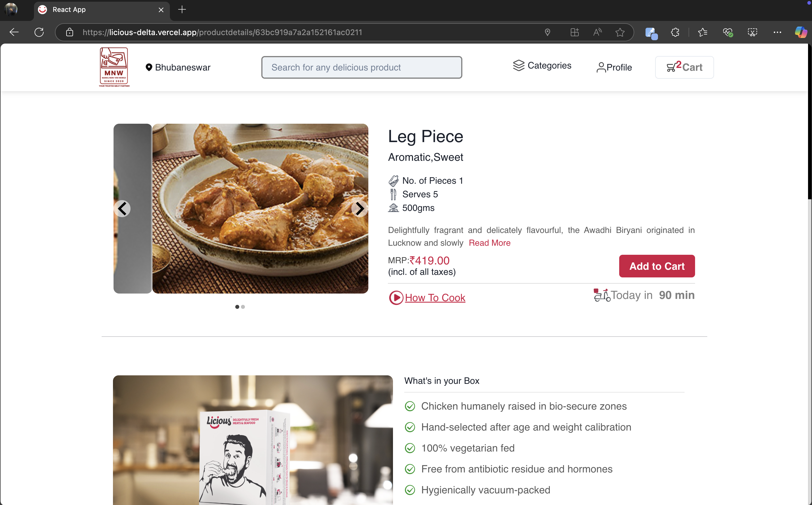Viewport: 812px width, 505px height.
Task: Show next image in carousel
Action: click(359, 209)
